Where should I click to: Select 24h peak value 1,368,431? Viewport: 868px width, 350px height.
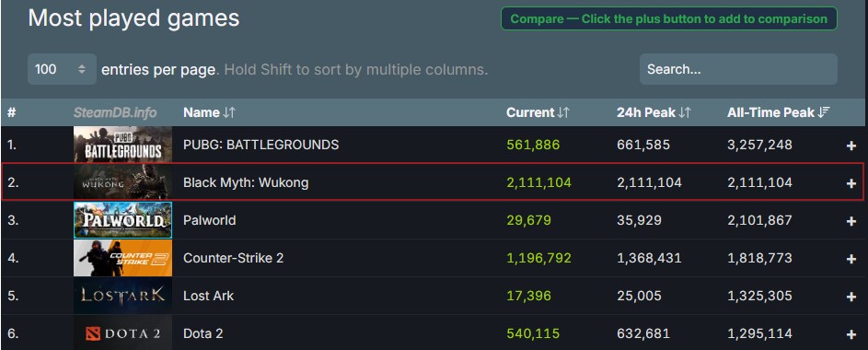[x=649, y=258]
